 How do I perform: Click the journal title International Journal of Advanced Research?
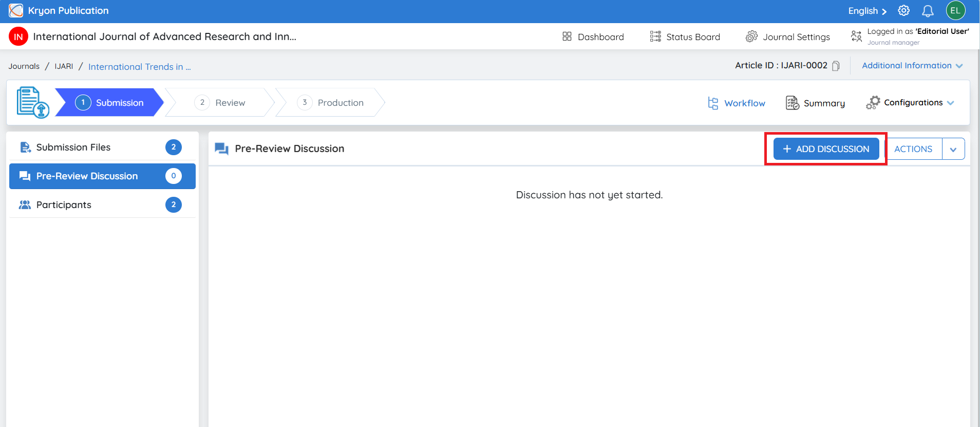(164, 36)
